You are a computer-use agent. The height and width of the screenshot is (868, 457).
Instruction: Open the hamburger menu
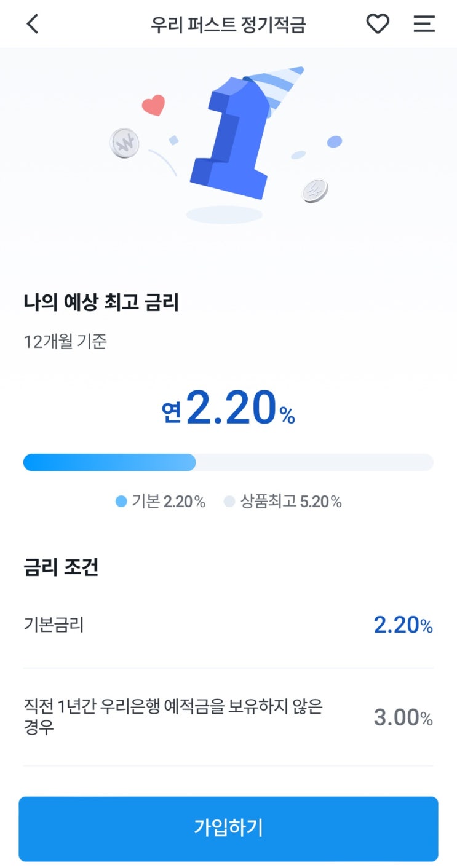(x=424, y=24)
